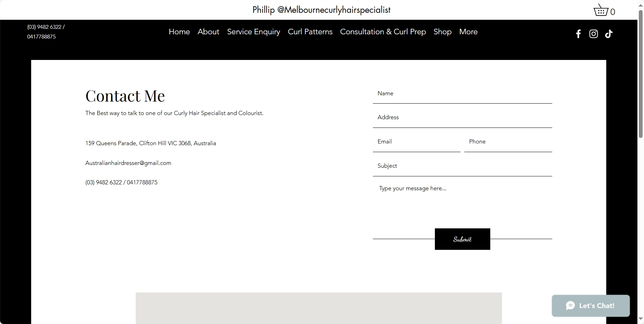Screen dimensions: 644x324
Task: Open the Facebook social icon
Action: pyautogui.click(x=578, y=34)
